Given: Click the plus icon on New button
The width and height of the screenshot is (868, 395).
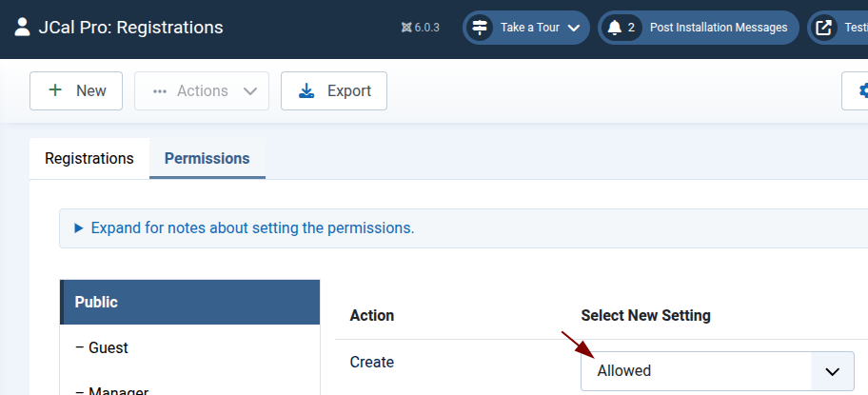Looking at the screenshot, I should pyautogui.click(x=55, y=90).
